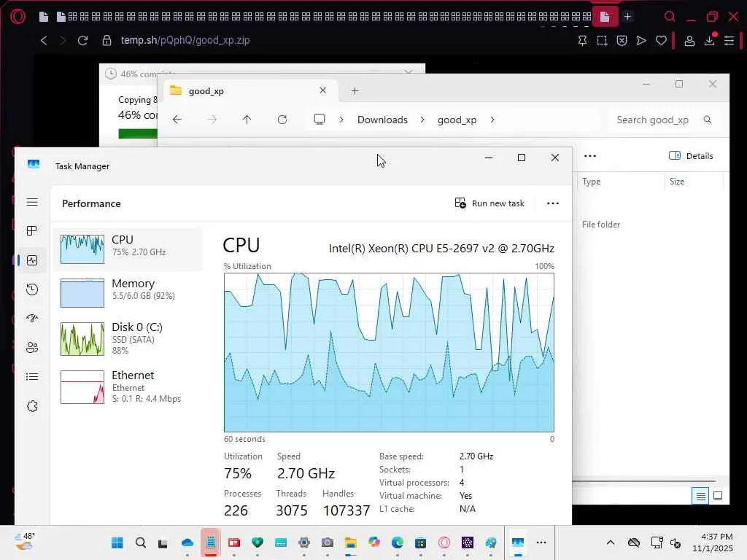The height and width of the screenshot is (560, 747).
Task: Go up one folder in File Explorer
Action: click(x=247, y=120)
